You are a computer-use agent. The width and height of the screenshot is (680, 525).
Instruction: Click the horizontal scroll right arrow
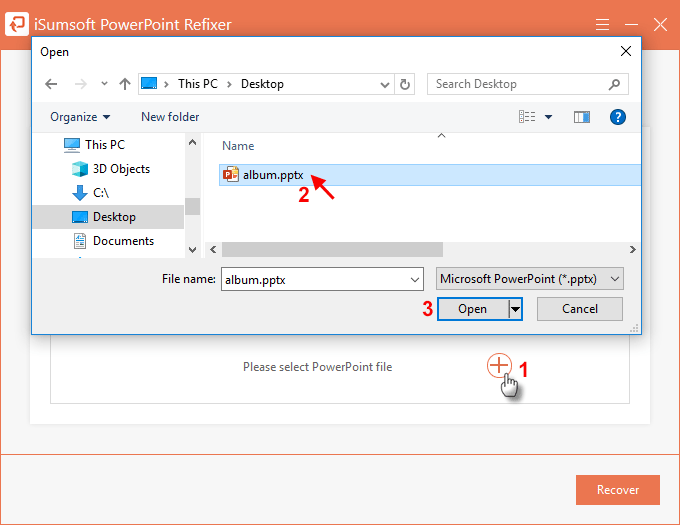[x=633, y=249]
